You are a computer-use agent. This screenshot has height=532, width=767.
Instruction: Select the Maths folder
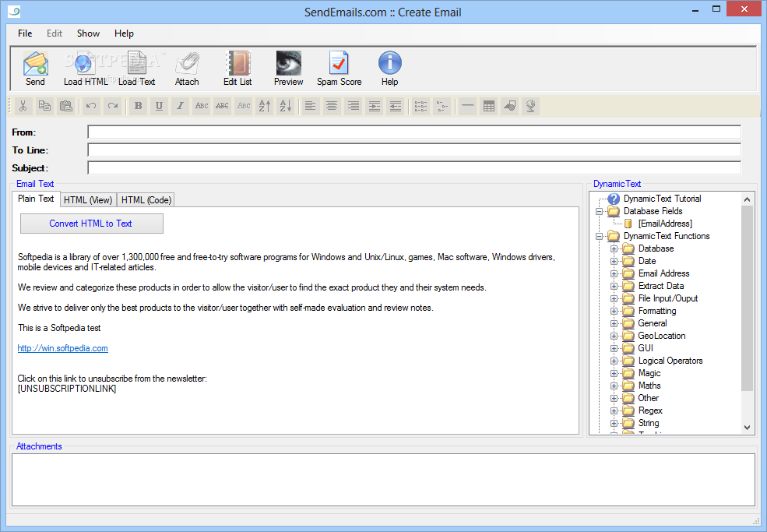tap(649, 386)
